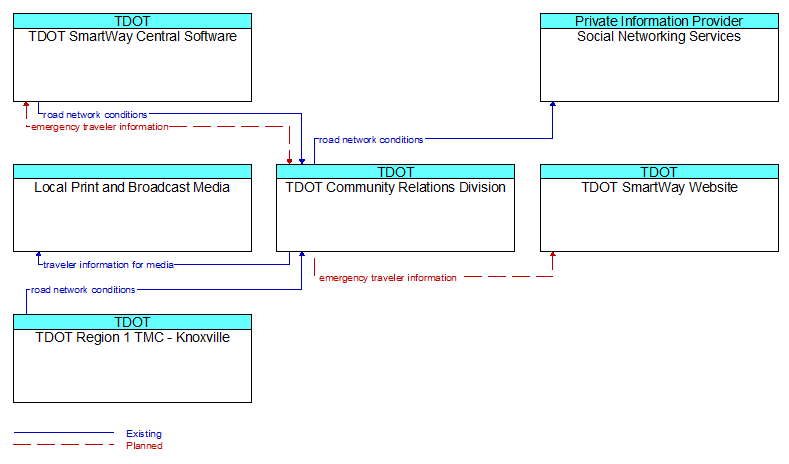789x464 pixels.
Task: Select the Social Networking Services box
Action: coord(659,57)
